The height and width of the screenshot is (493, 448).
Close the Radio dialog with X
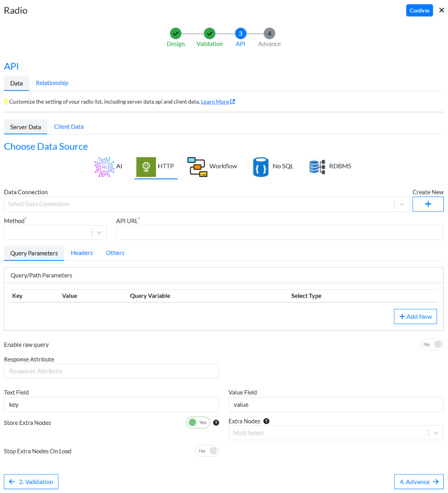(x=441, y=10)
